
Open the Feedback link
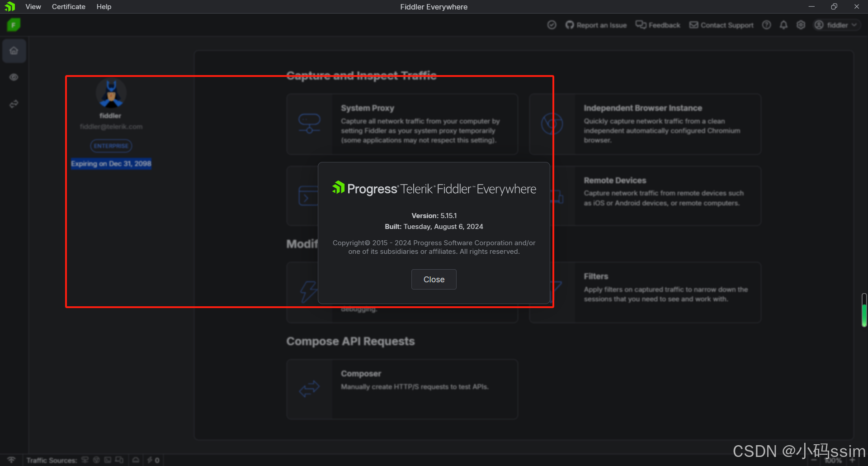point(658,25)
